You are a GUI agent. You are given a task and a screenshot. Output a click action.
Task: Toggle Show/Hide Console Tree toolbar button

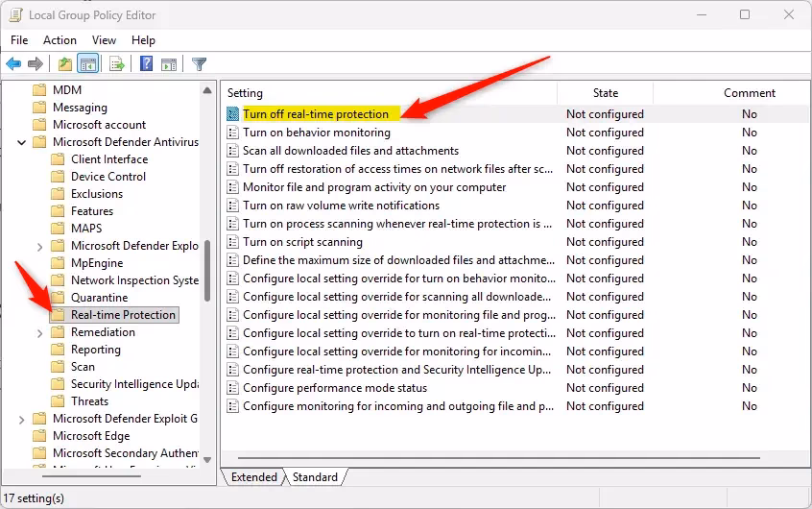(87, 64)
